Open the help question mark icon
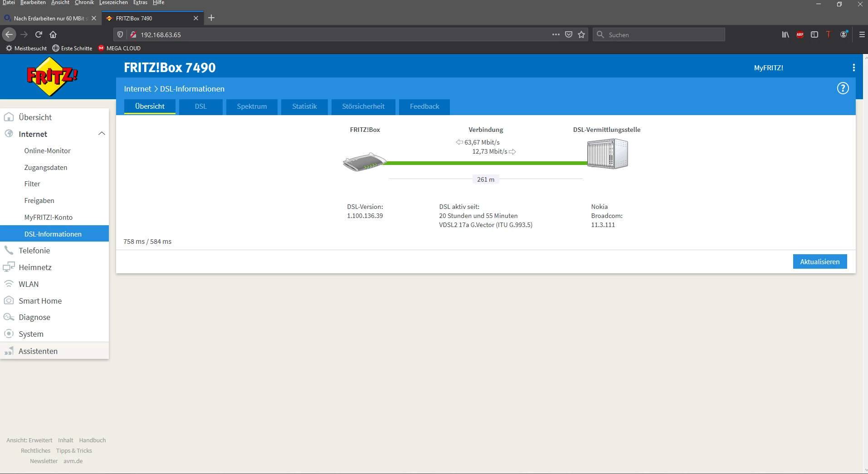 click(843, 88)
